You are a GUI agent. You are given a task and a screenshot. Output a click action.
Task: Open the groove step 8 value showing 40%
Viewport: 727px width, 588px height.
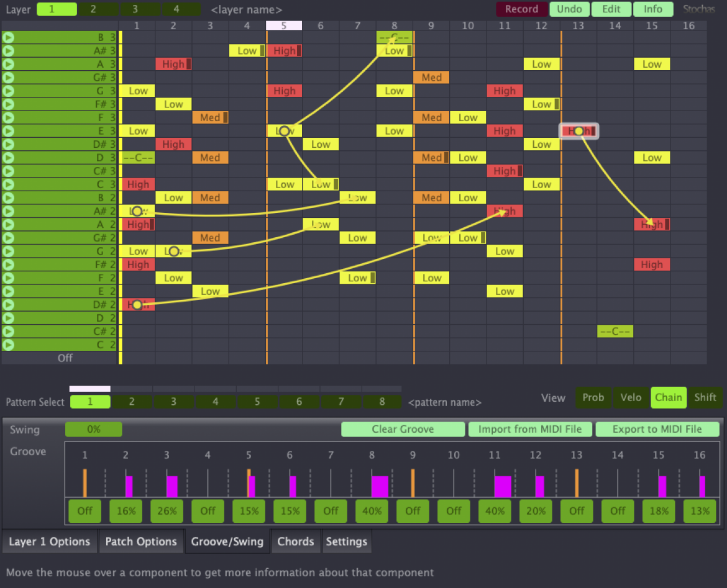coord(372,511)
